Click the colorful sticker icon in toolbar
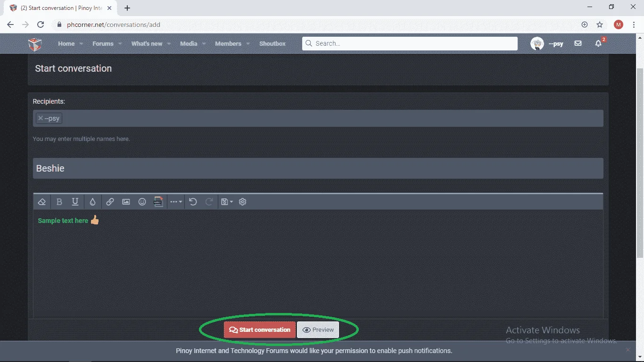 (x=158, y=202)
